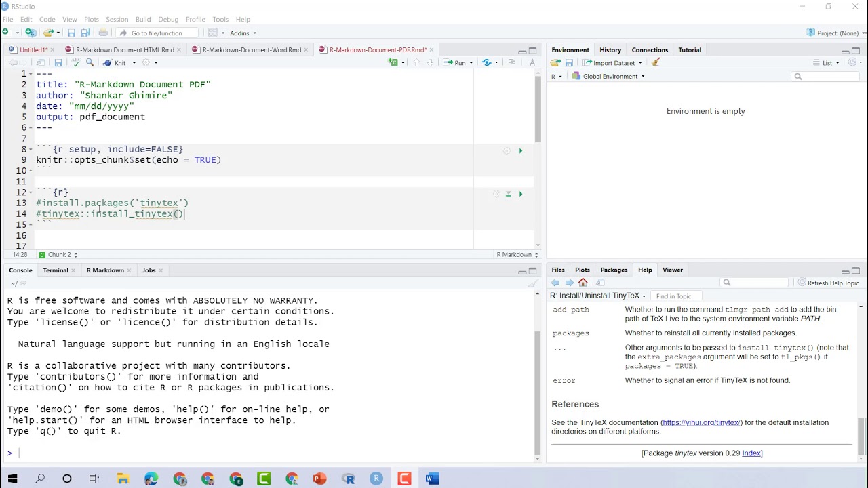Open an existing file via the folder icon
The width and height of the screenshot is (868, 488).
[47, 33]
